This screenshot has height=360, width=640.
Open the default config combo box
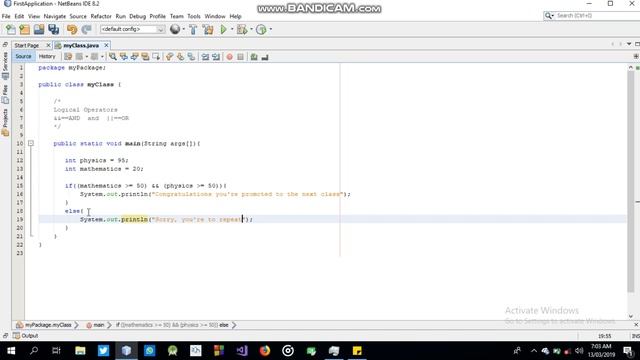click(x=132, y=29)
